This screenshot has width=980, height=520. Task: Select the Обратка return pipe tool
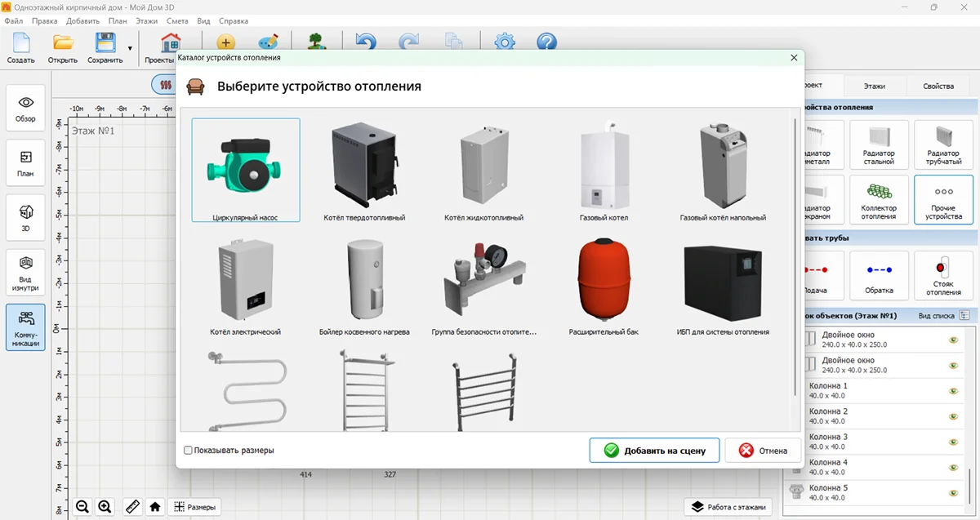pos(879,275)
